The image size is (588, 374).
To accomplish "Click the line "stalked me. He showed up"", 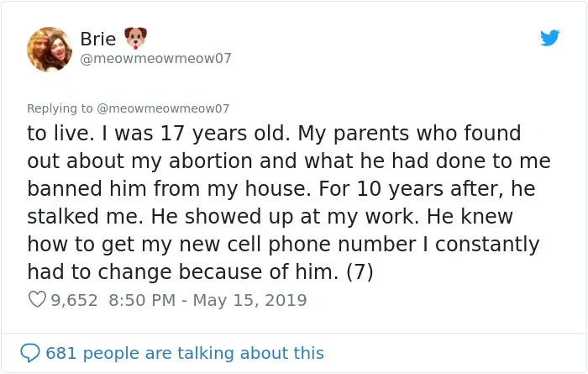I will click(270, 217).
